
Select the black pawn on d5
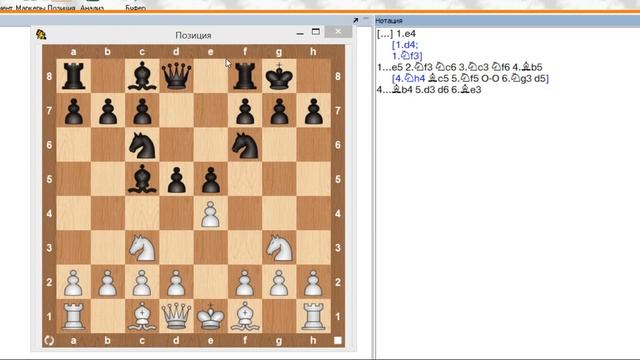(176, 179)
